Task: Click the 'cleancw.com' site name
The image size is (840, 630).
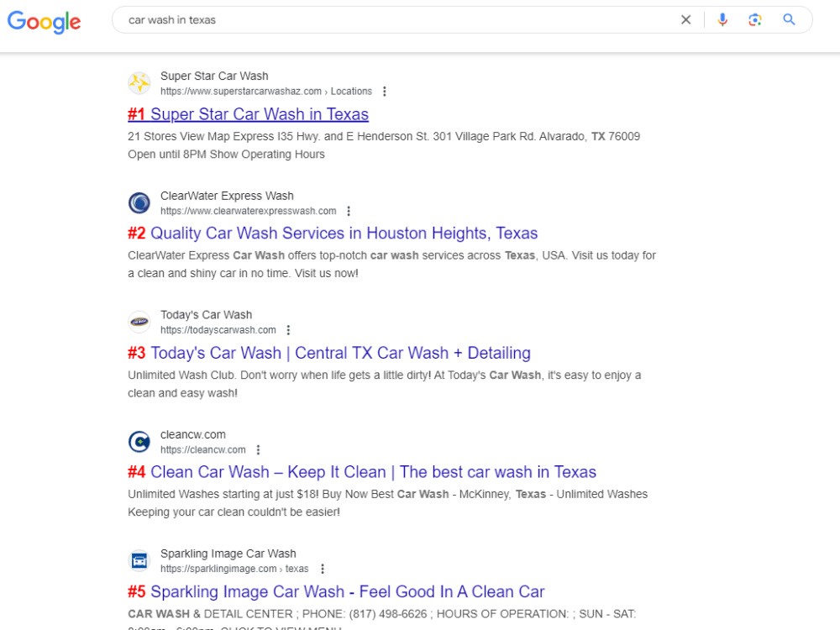Action: (193, 434)
